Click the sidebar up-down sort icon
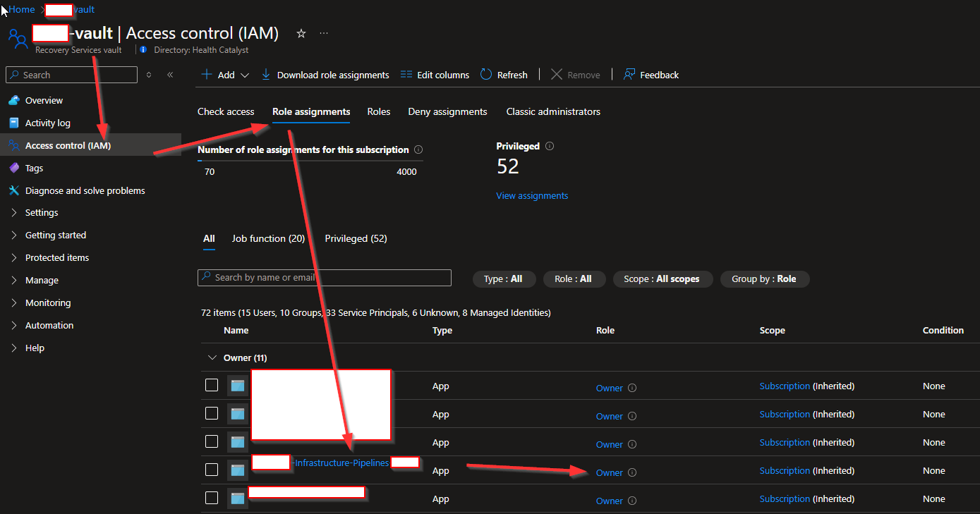This screenshot has width=980, height=514. pos(149,75)
